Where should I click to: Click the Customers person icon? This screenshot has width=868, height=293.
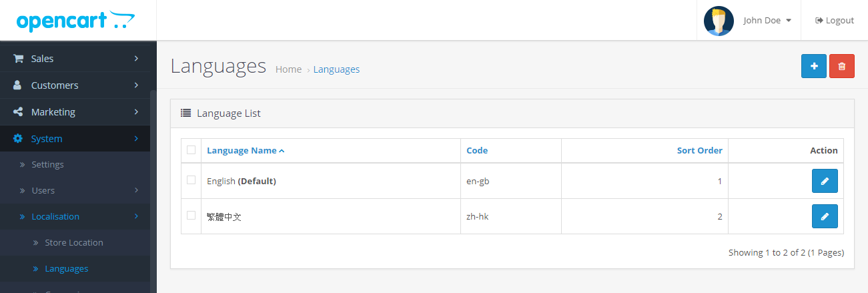point(18,85)
